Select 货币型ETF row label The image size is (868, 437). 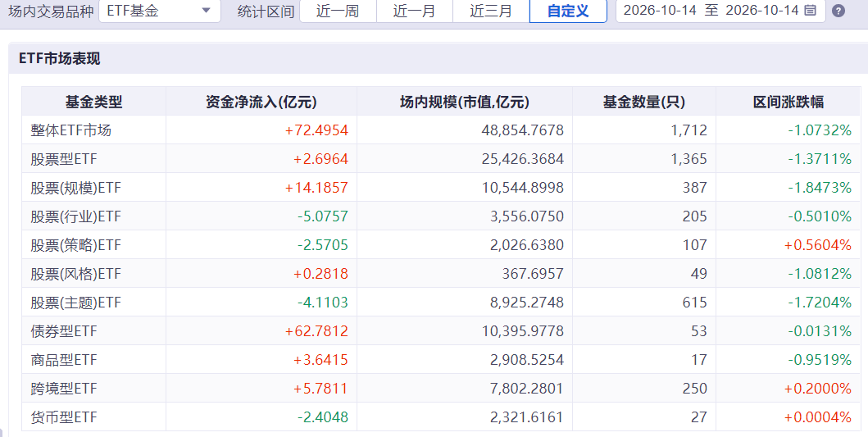pyautogui.click(x=64, y=417)
